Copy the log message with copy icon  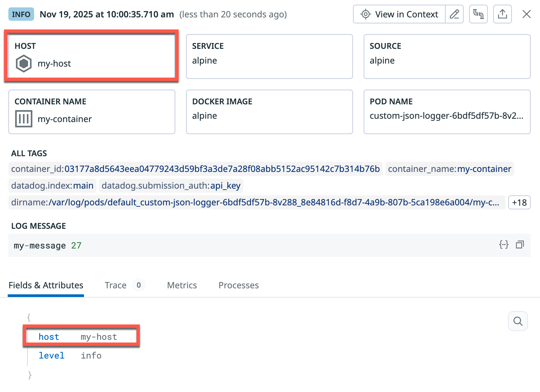click(520, 245)
